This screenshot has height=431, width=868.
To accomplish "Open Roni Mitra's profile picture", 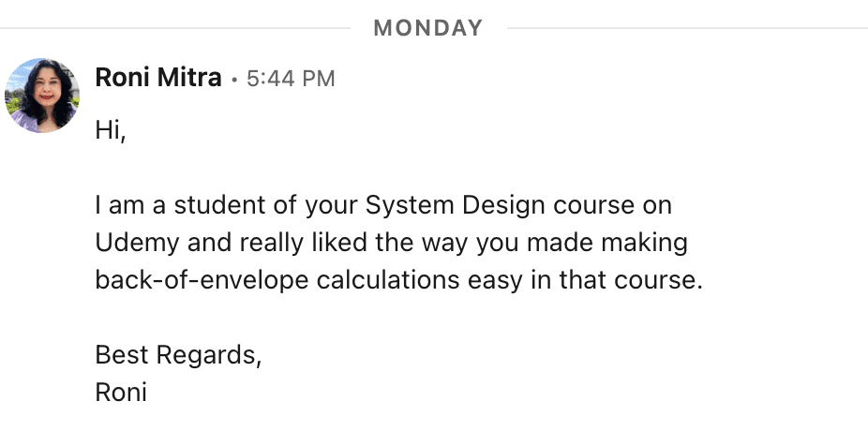I will 41,95.
